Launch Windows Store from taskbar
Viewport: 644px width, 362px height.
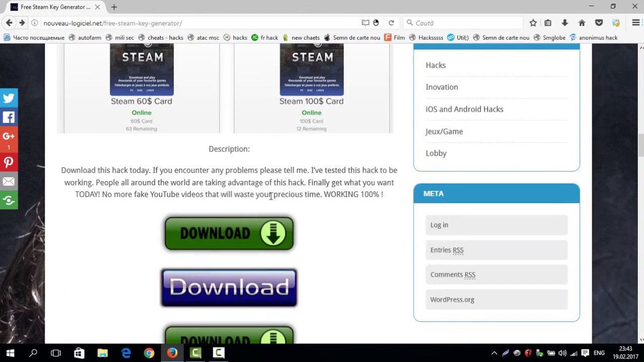[79, 353]
